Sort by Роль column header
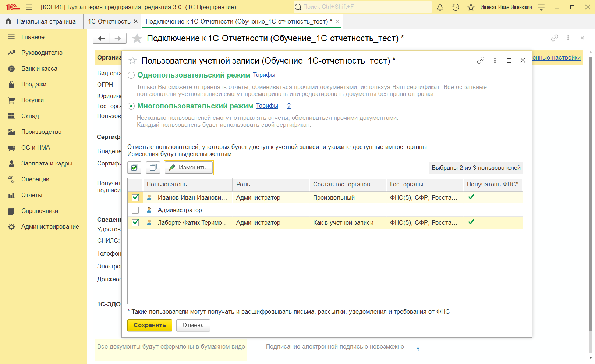The image size is (595, 364). click(x=271, y=185)
